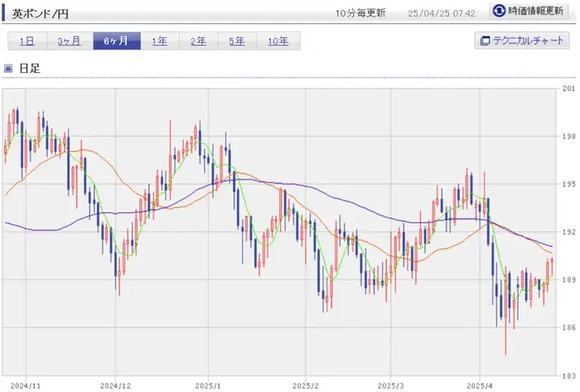The image size is (580, 392).
Task: Switch to the 1日 chart period
Action: click(27, 41)
